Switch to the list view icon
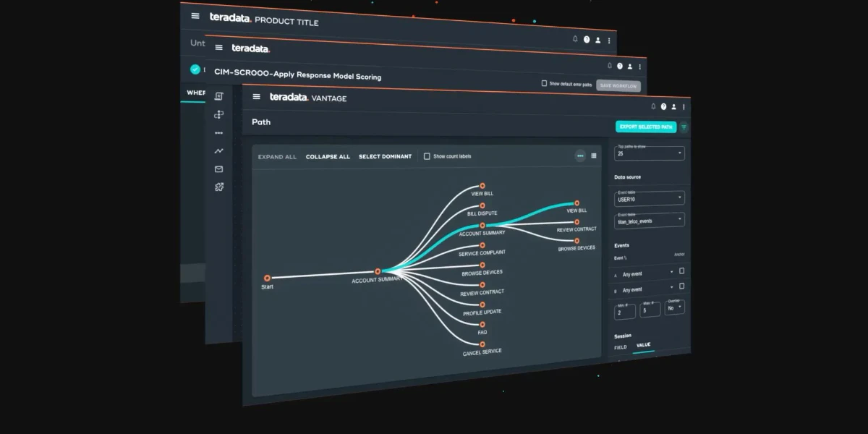This screenshot has width=868, height=434. [594, 156]
